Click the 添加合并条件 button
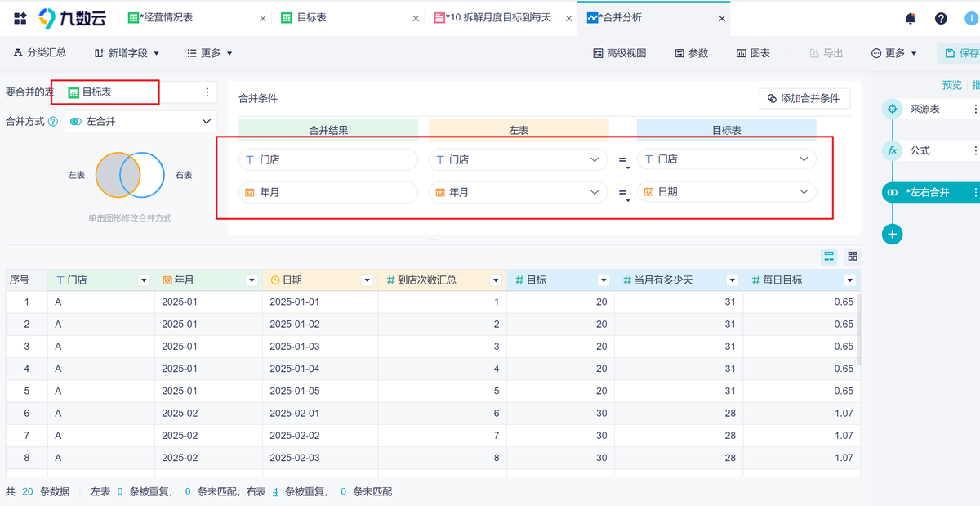Image resolution: width=980 pixels, height=506 pixels. [x=804, y=98]
